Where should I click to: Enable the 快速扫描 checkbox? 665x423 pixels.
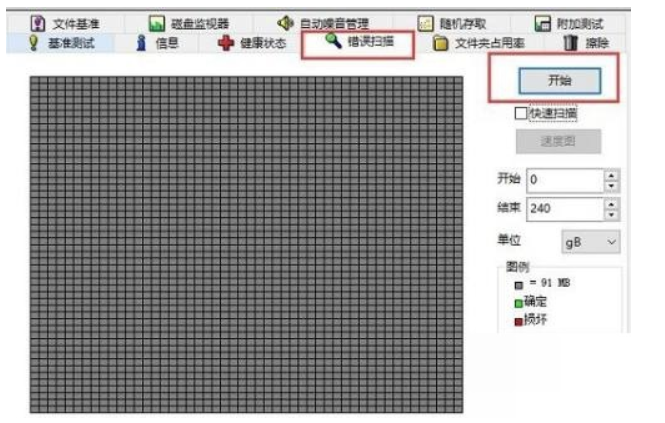click(x=521, y=113)
